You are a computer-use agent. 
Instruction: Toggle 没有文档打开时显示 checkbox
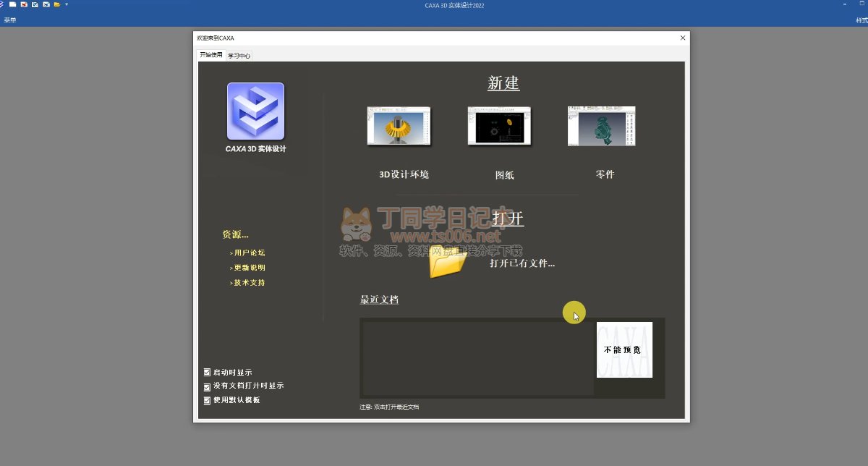point(207,386)
